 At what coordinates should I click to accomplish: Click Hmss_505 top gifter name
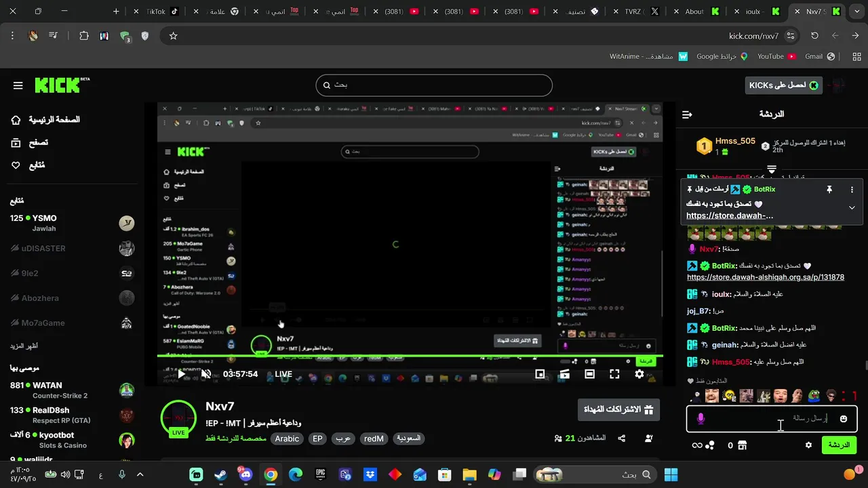735,141
